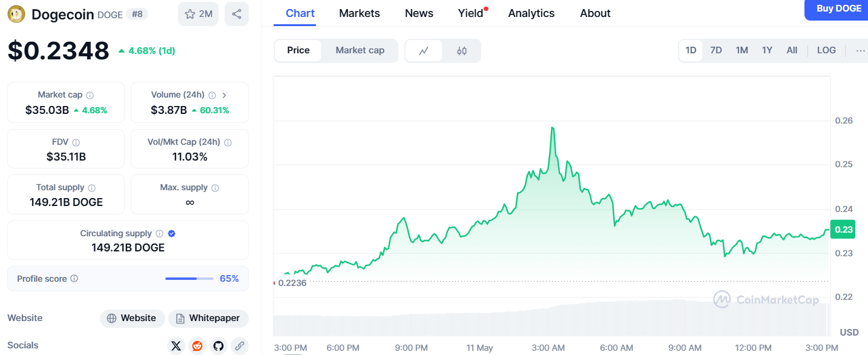Open the Whitepaper link button
The width and height of the screenshot is (868, 355).
(x=208, y=318)
